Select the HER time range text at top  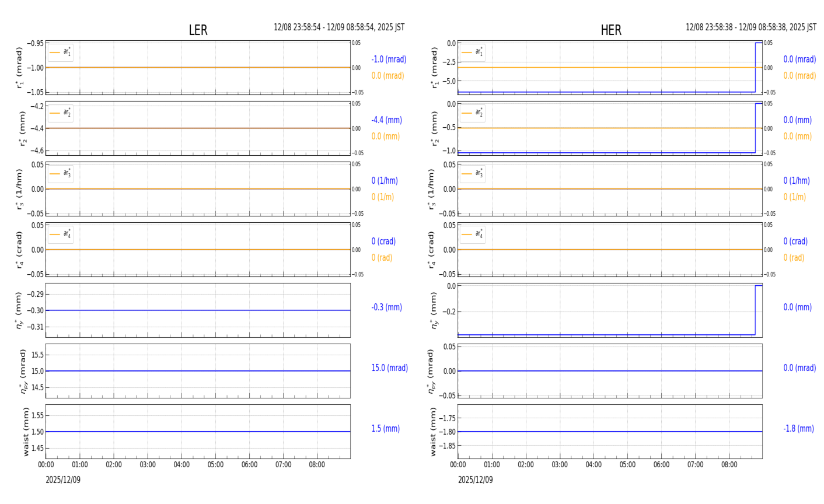tap(750, 27)
